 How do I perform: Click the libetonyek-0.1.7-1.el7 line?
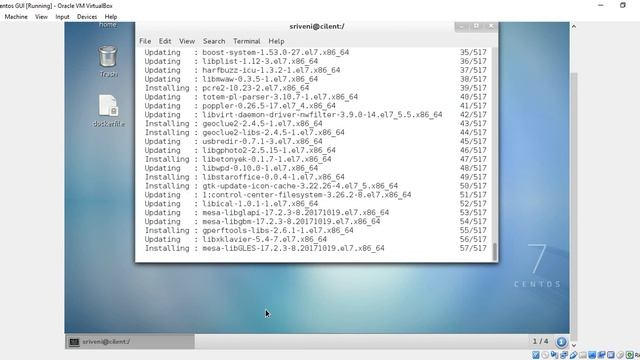pyautogui.click(x=316, y=159)
